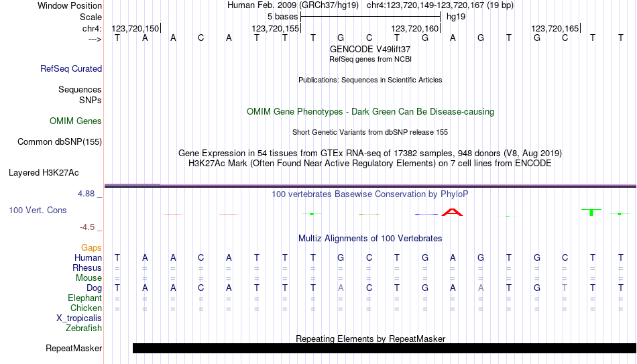Select the Mouse alignment row label
The height and width of the screenshot is (364, 637).
point(89,278)
